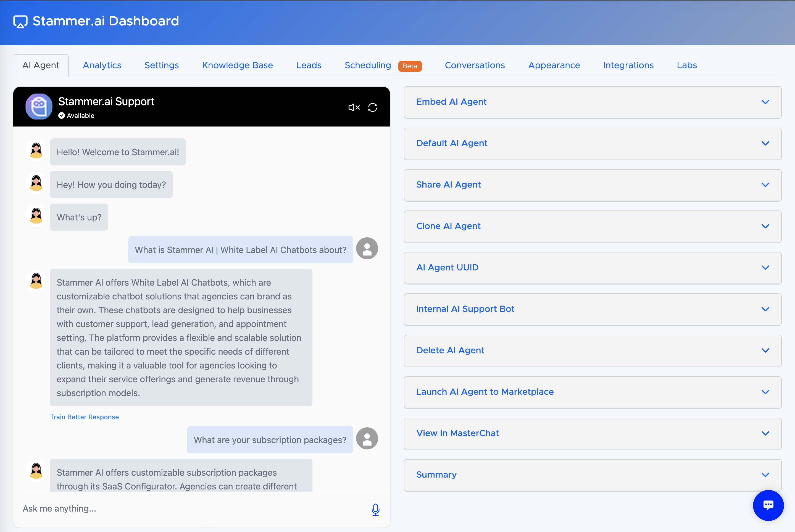Click the Clone AI Agent heading text
795x532 pixels.
coord(448,226)
